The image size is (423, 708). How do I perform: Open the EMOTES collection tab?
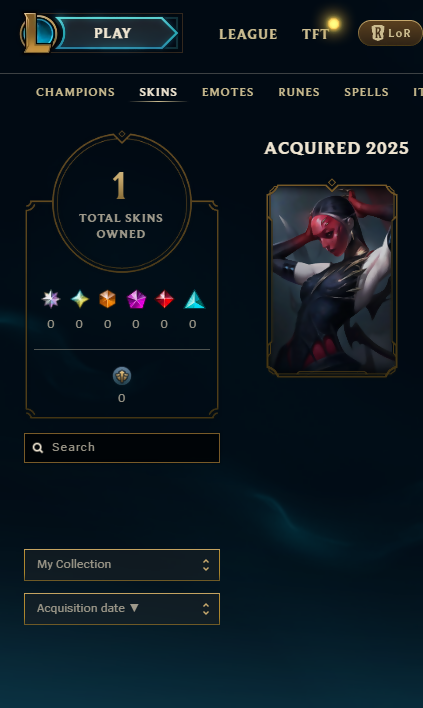click(x=228, y=92)
